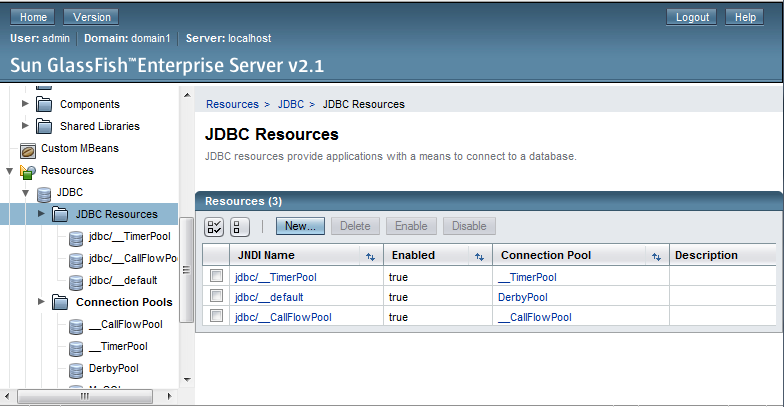Click the Enable button in toolbar
Image resolution: width=784 pixels, height=407 pixels.
coord(411,226)
